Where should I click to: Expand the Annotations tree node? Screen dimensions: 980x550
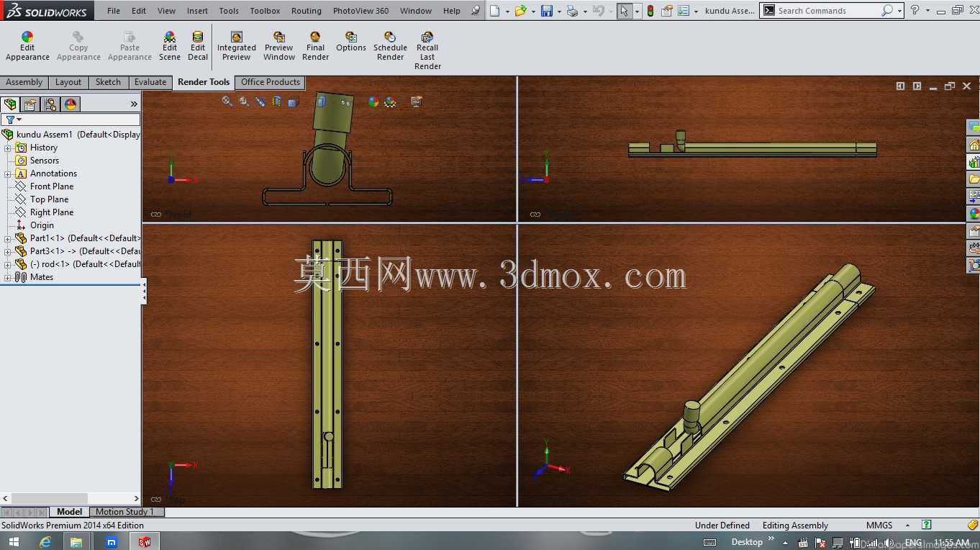[8, 173]
